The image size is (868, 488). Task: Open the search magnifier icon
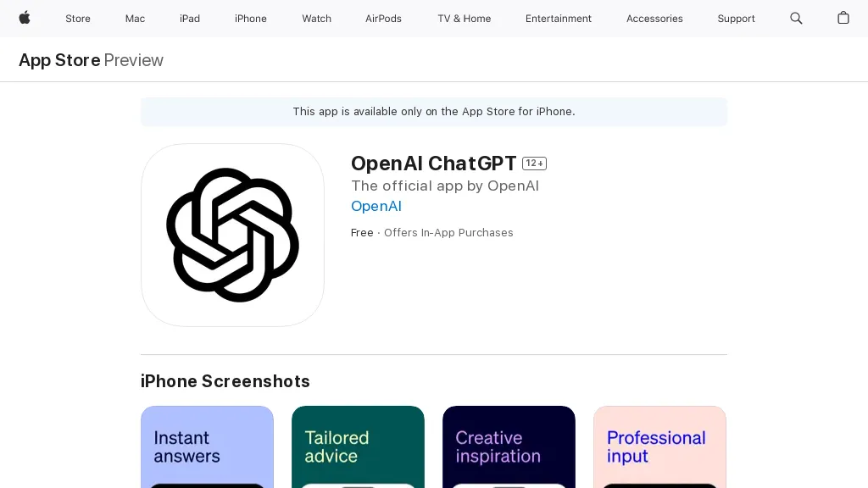[x=796, y=18]
